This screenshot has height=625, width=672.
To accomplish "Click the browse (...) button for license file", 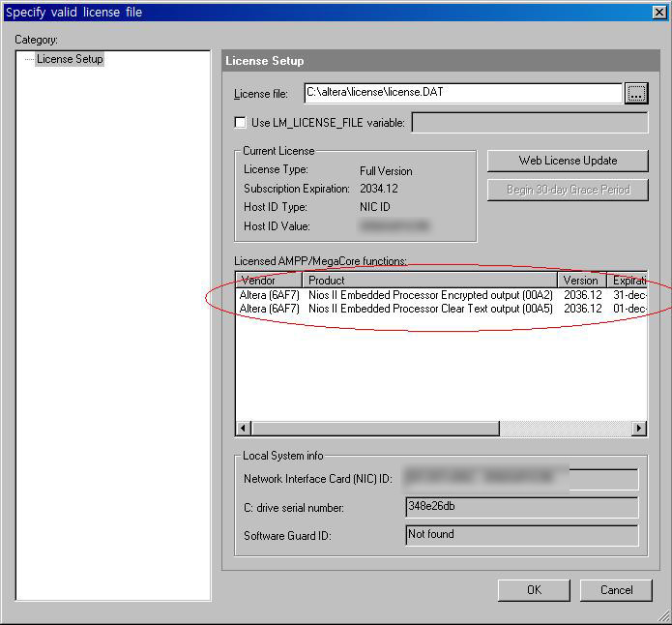I will pyautogui.click(x=635, y=93).
